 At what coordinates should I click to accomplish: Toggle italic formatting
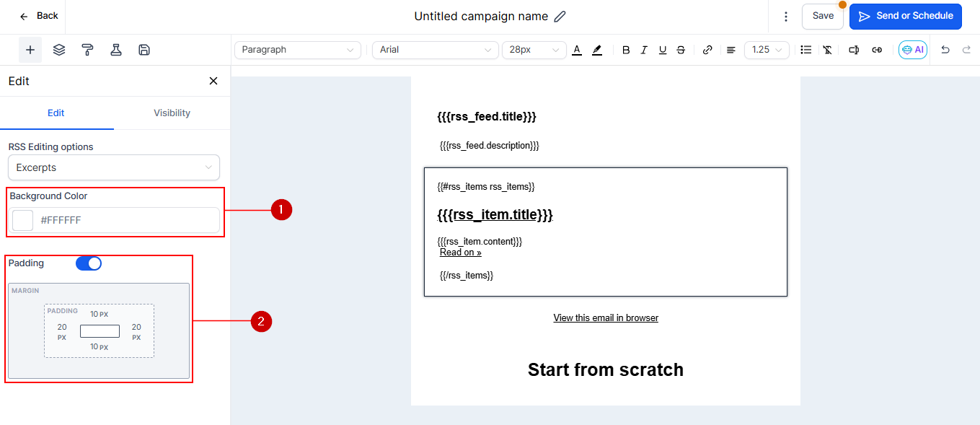pyautogui.click(x=644, y=50)
